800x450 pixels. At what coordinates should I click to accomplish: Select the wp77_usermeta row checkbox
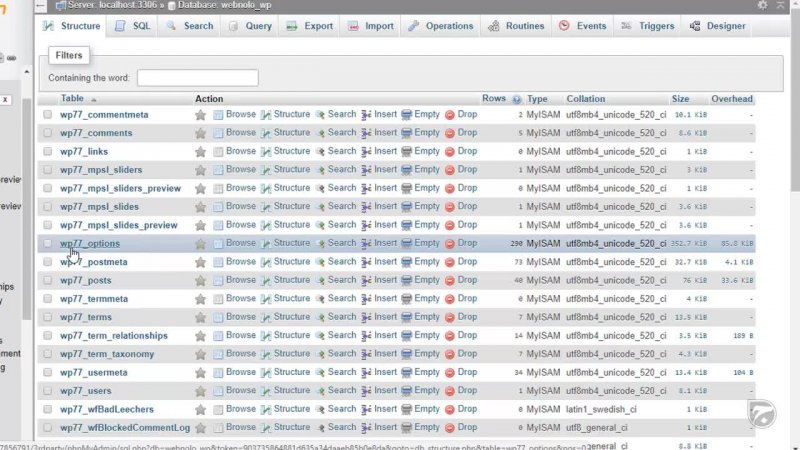[x=47, y=373]
